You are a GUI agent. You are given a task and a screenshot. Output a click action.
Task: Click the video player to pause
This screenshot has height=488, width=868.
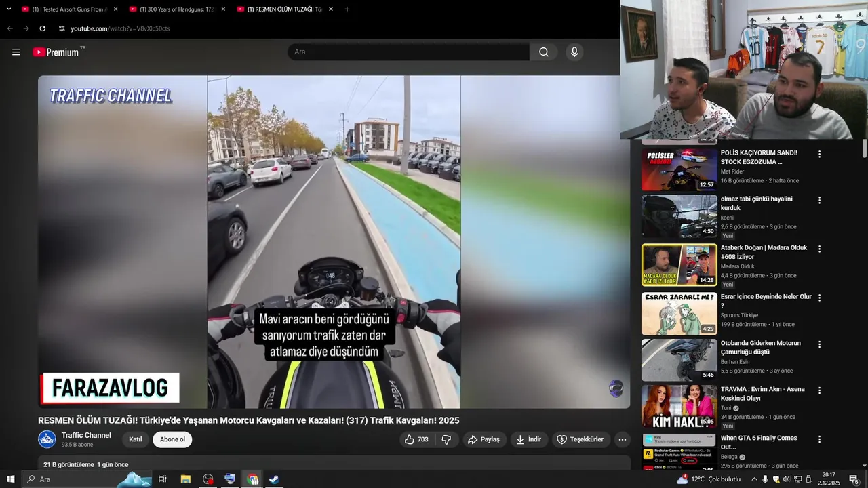pyautogui.click(x=334, y=241)
